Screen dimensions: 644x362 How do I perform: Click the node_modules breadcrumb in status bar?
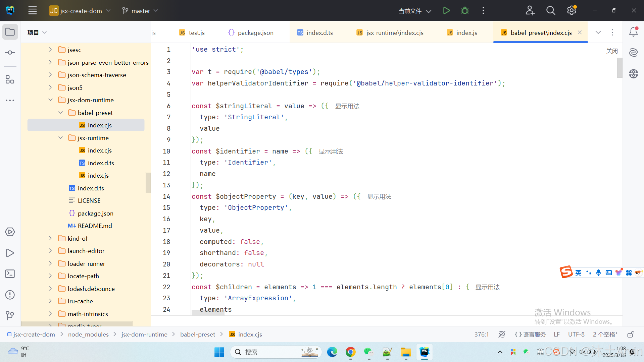coord(88,334)
